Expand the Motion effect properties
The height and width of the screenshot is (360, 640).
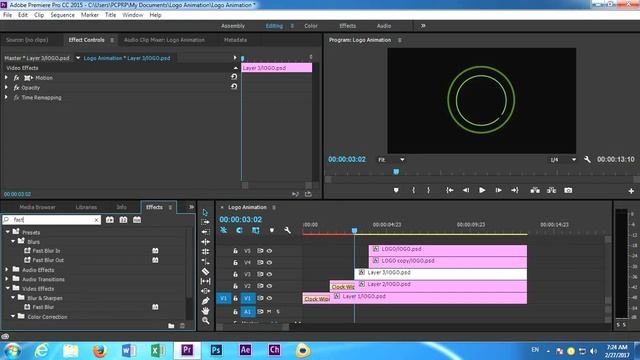tap(6, 77)
